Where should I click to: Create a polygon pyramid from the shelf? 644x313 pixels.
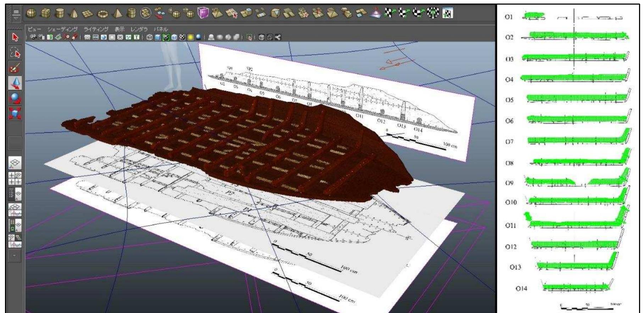(x=117, y=13)
